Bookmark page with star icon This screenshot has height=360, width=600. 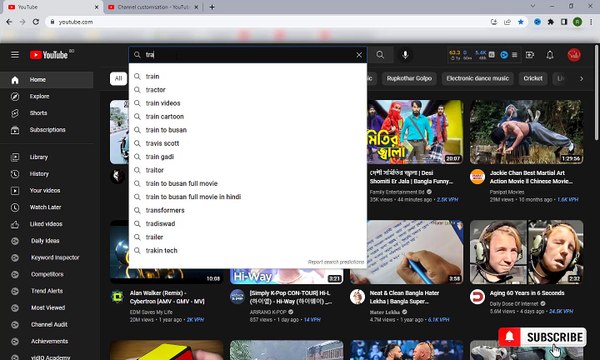point(521,22)
